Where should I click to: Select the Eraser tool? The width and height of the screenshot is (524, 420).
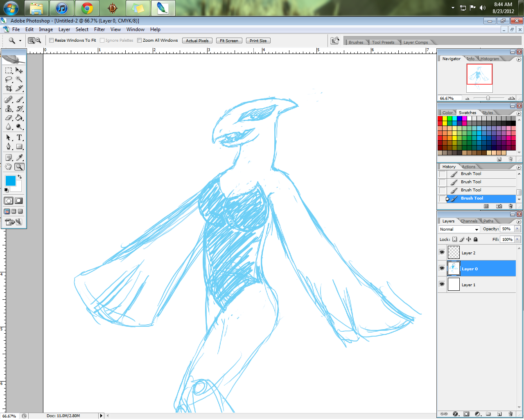(9, 118)
